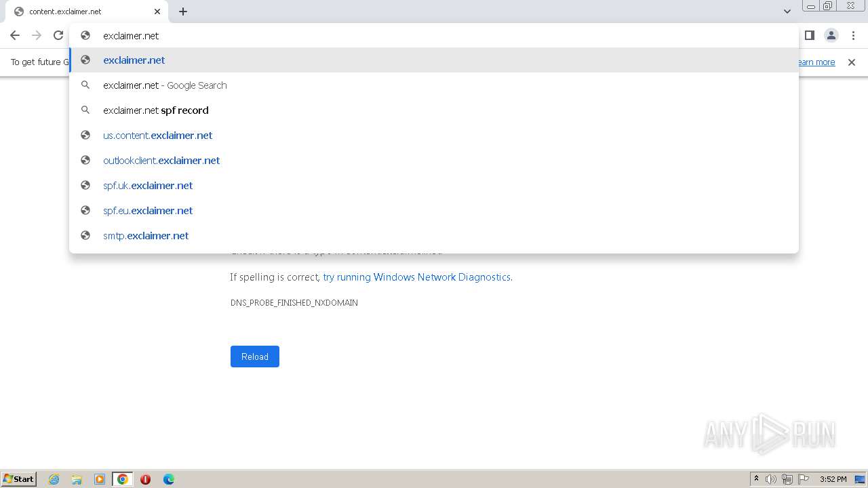Screen dimensions: 868x488
Task: Open the Chrome three-dot menu
Action: pyautogui.click(x=854, y=35)
